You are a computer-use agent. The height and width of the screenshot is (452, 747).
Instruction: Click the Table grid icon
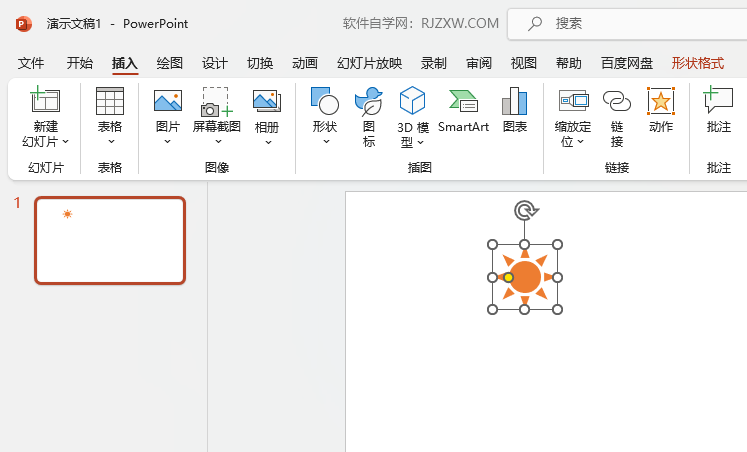(x=110, y=101)
